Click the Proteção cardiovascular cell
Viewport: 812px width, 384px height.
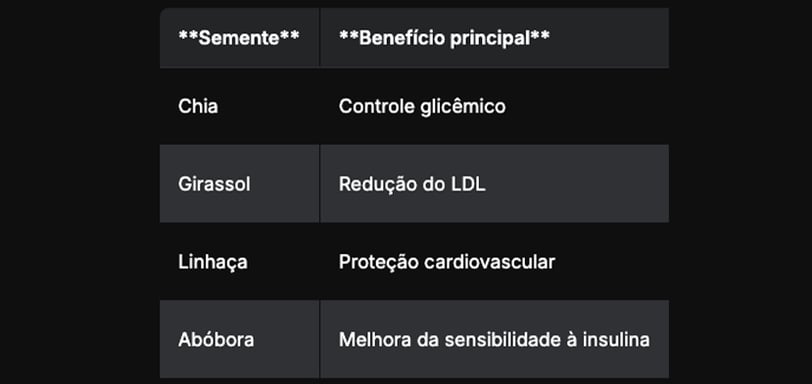pyautogui.click(x=495, y=262)
